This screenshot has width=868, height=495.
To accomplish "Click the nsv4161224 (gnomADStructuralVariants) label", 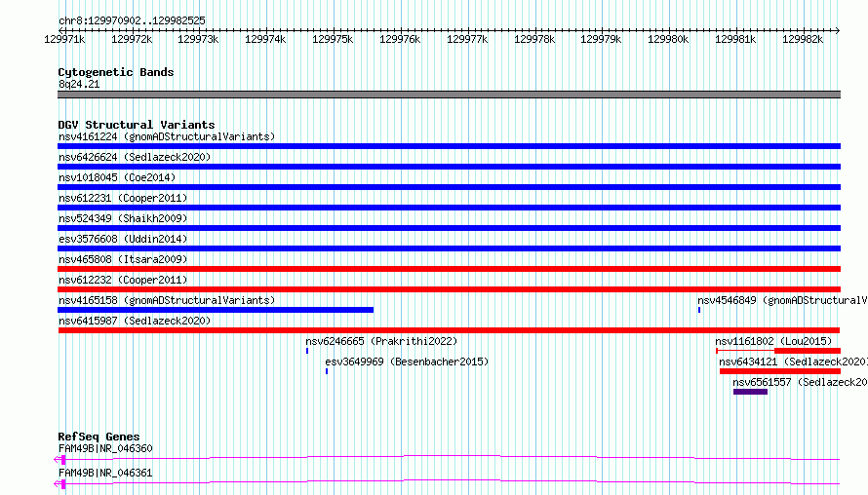I will 167,136.
